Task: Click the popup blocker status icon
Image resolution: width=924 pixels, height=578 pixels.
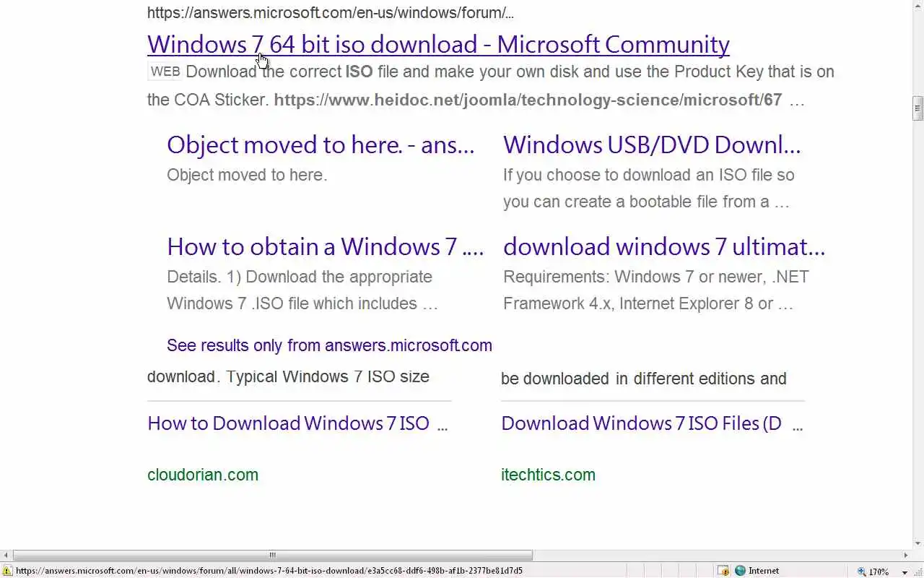Action: [723, 571]
